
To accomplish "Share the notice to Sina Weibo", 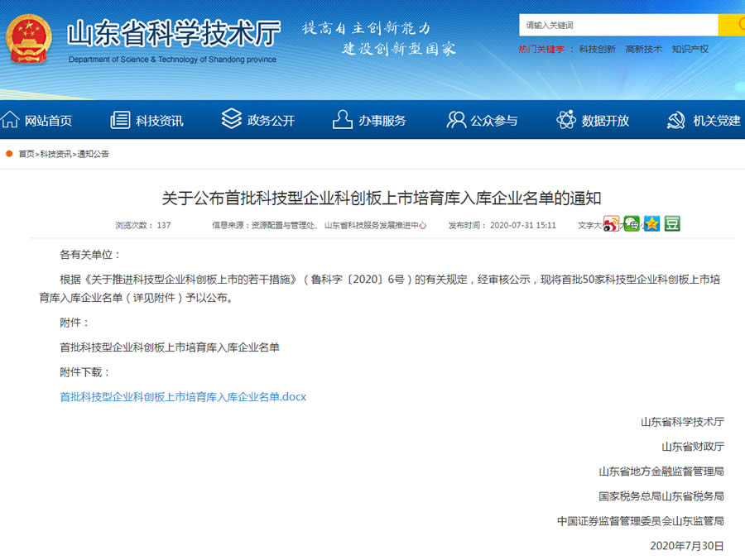I will tap(611, 224).
